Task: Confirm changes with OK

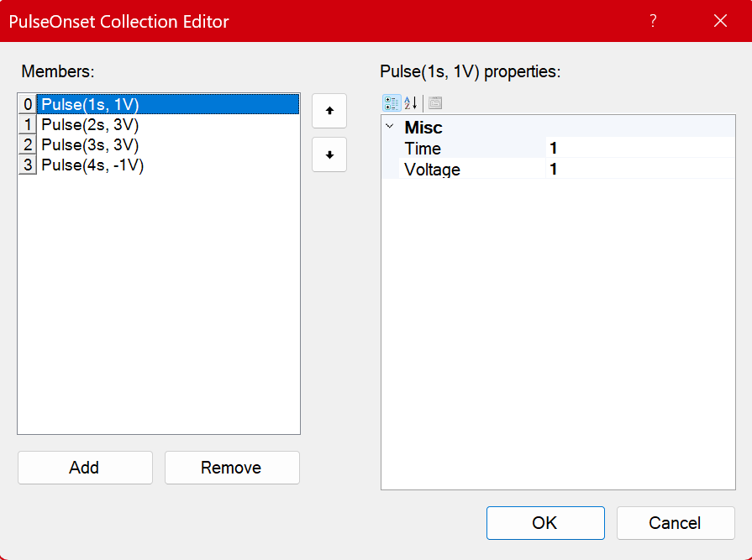Action: (545, 523)
